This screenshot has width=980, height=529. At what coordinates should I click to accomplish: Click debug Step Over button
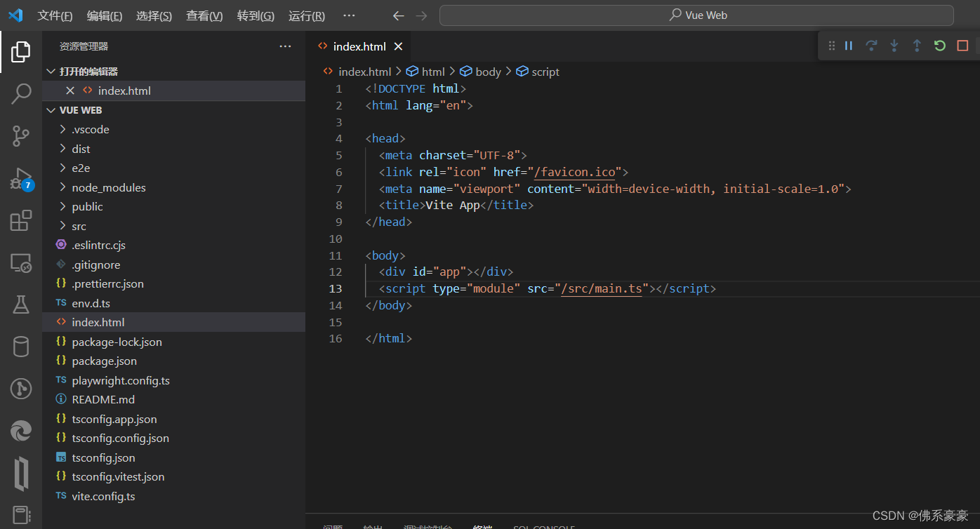[x=871, y=46]
